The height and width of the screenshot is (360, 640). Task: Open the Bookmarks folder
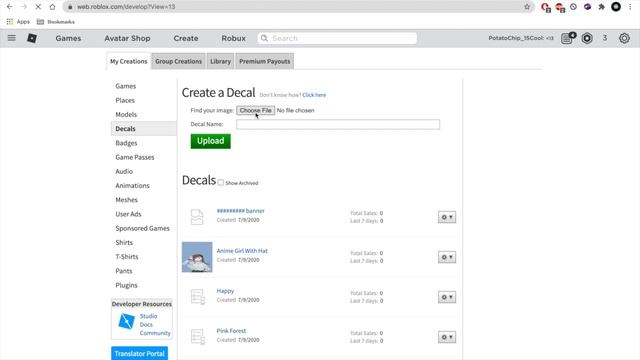(x=56, y=22)
